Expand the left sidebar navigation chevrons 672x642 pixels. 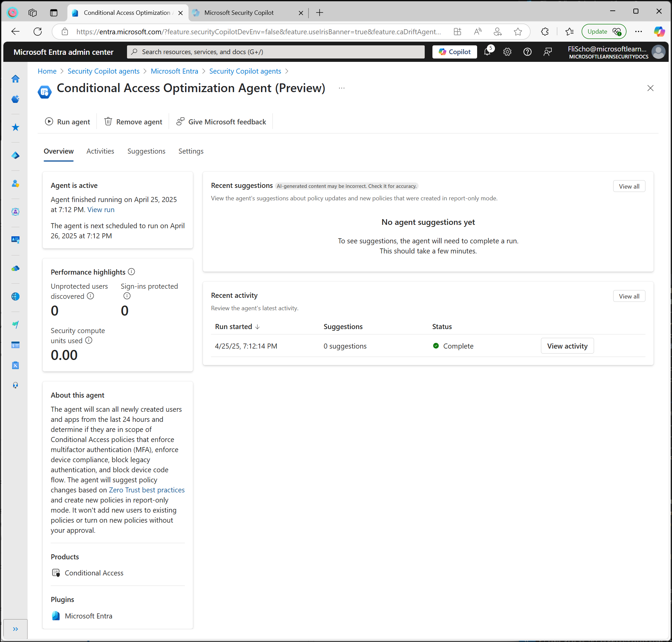[15, 629]
